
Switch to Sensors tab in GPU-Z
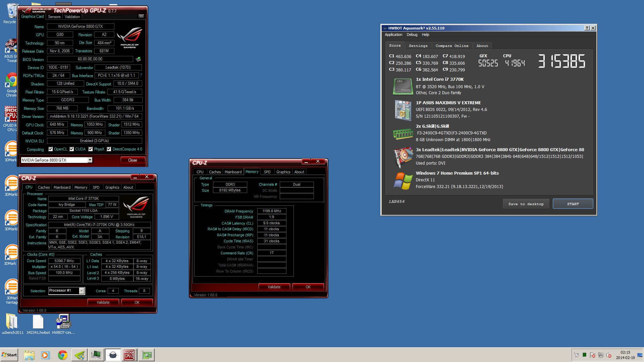[54, 17]
